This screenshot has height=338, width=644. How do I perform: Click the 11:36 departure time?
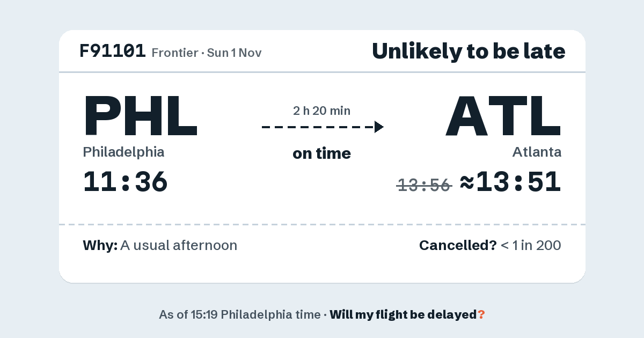(126, 182)
